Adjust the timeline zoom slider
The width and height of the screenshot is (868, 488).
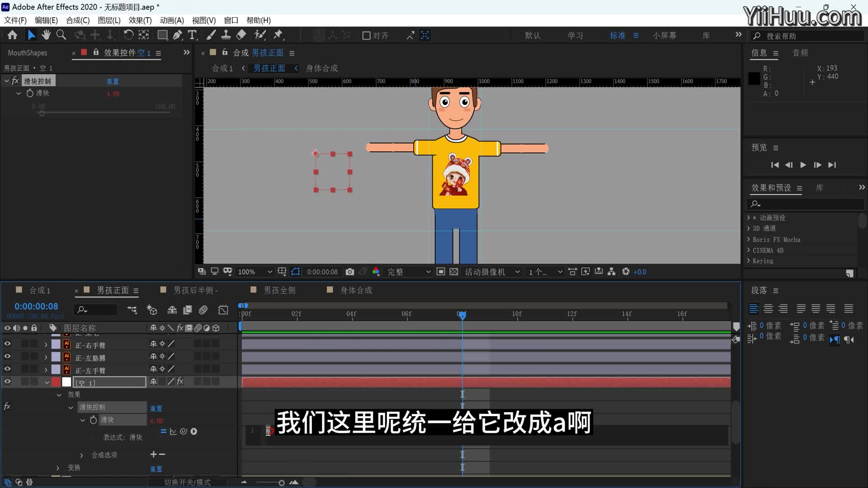281,483
